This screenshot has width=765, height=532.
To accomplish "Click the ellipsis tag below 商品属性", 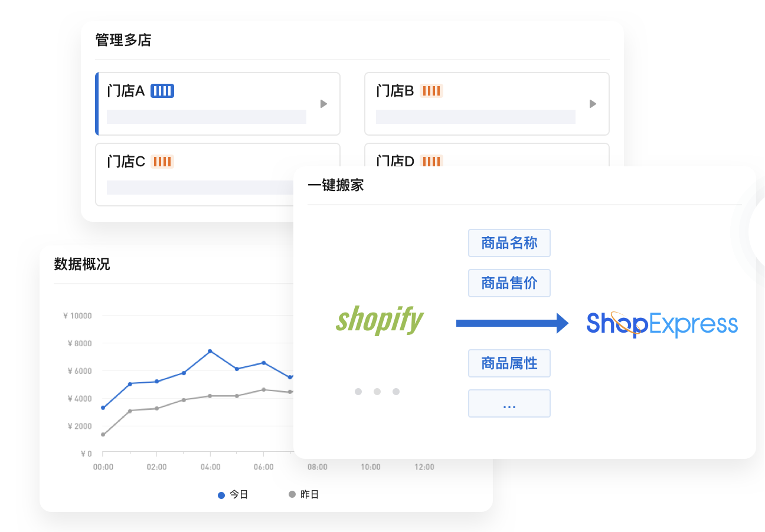I will point(509,403).
